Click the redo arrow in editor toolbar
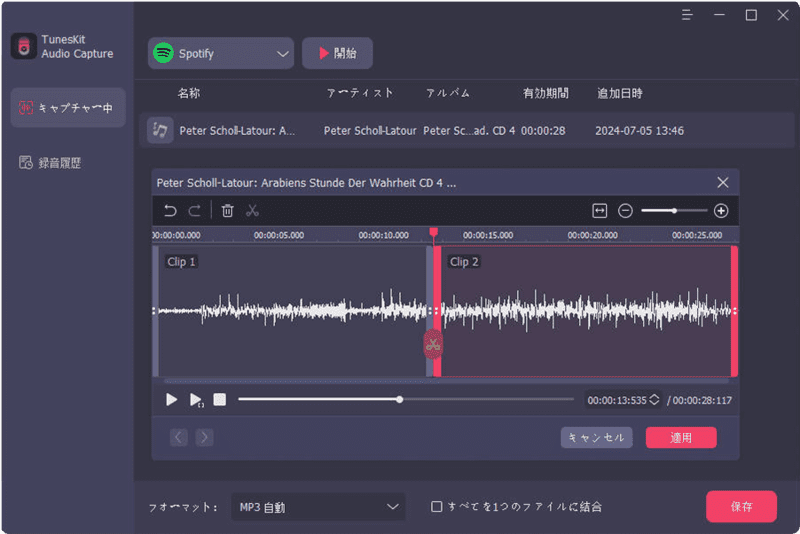The width and height of the screenshot is (800, 534). tap(194, 211)
